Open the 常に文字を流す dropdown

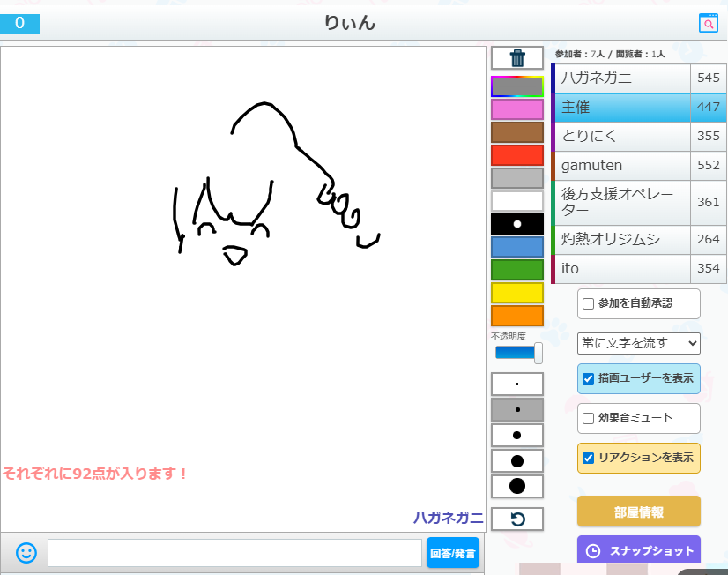(x=638, y=342)
